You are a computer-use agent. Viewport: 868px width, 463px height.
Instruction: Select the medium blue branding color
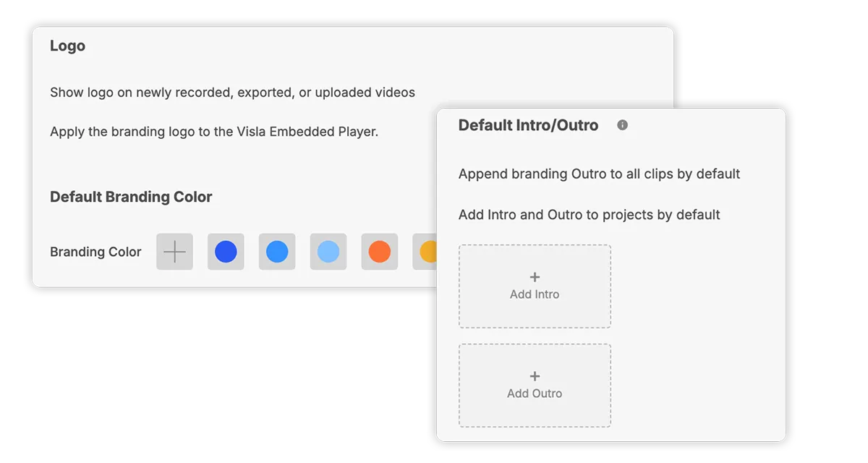tap(277, 252)
